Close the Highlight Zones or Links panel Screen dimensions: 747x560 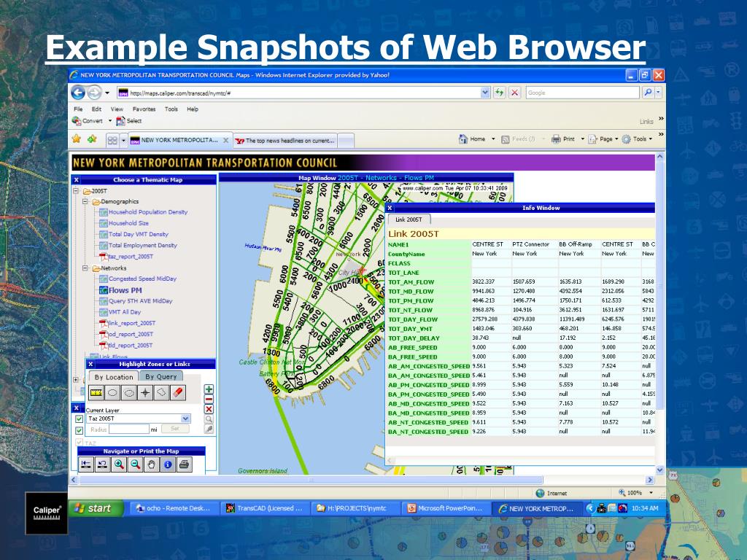(x=90, y=365)
